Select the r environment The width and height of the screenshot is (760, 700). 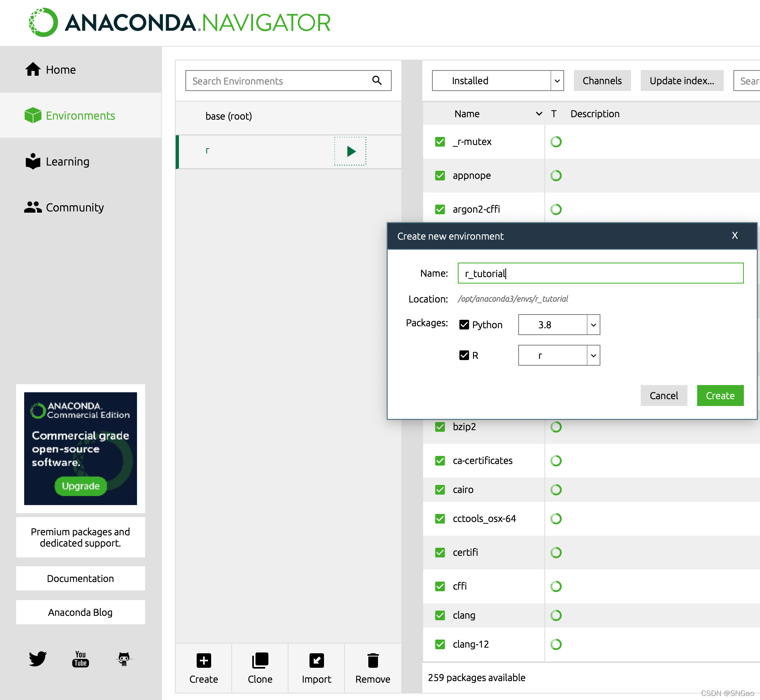[289, 151]
